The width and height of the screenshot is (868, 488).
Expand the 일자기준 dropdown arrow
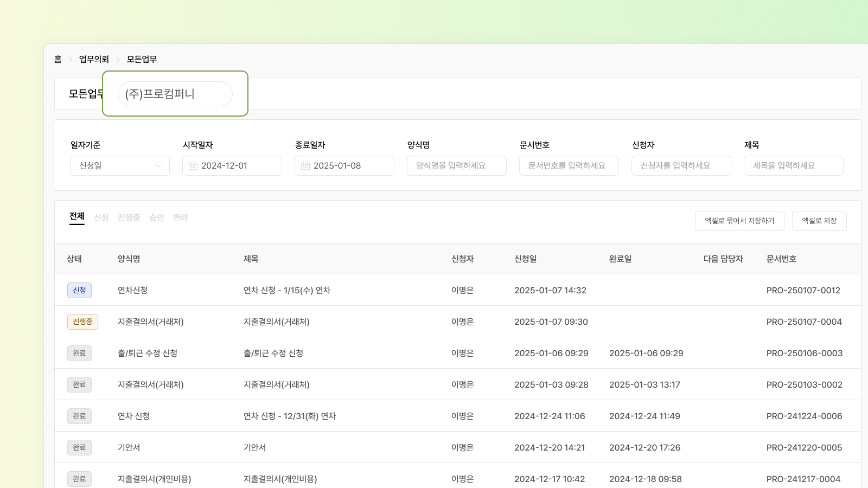click(158, 166)
